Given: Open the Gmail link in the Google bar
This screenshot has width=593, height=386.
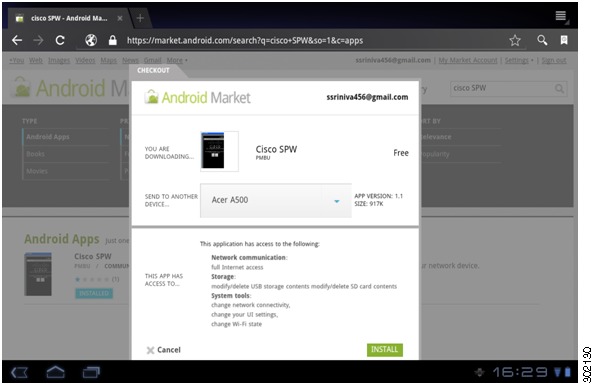Looking at the screenshot, I should (153, 60).
